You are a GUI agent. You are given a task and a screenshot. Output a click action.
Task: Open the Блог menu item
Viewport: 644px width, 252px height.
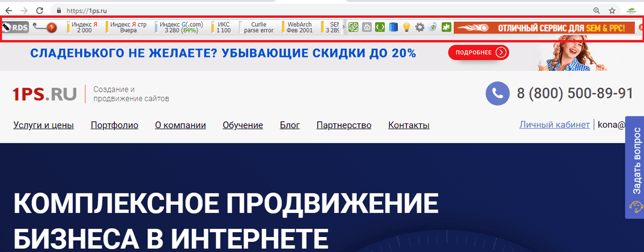click(x=290, y=125)
